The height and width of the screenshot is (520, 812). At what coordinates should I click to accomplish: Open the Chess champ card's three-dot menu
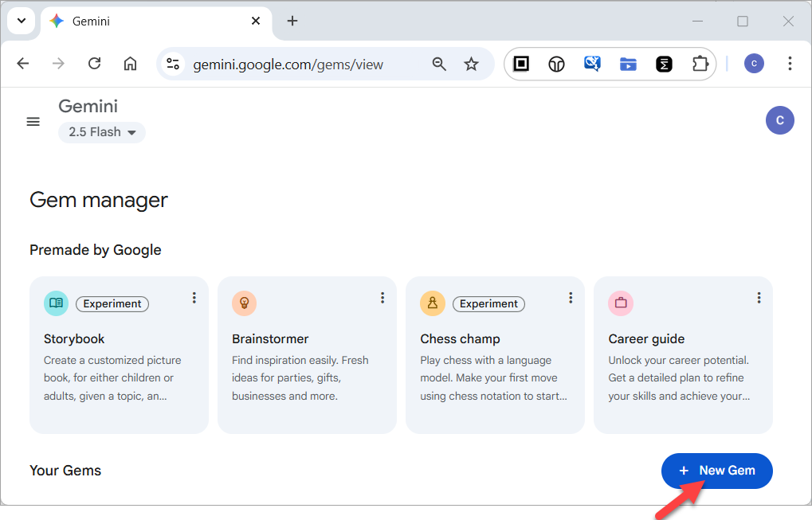(571, 298)
